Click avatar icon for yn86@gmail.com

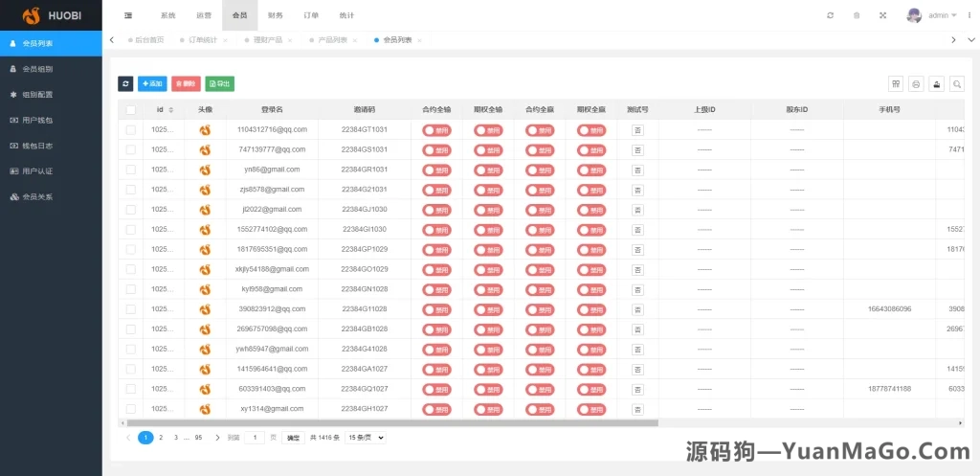pyautogui.click(x=205, y=170)
